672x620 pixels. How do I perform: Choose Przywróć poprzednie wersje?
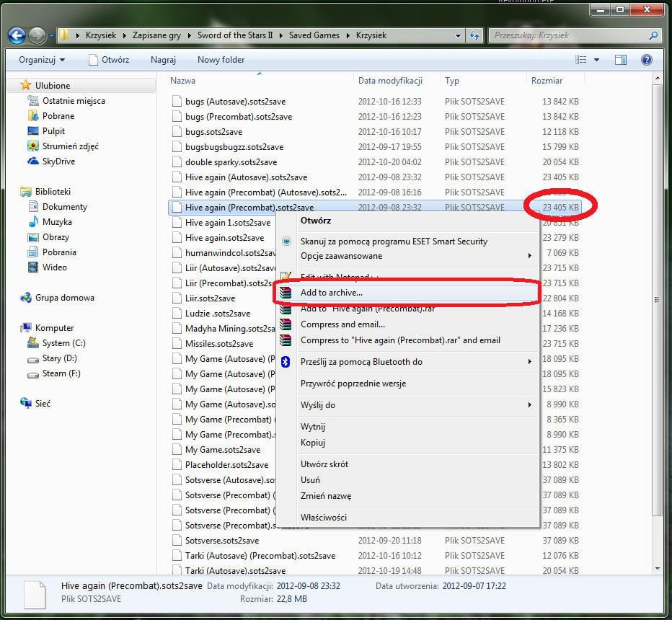pos(407,384)
